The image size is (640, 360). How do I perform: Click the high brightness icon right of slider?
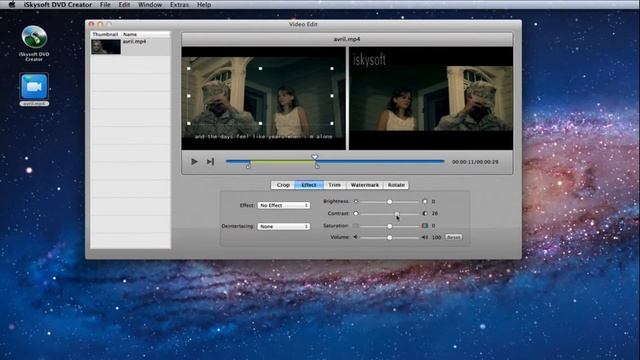(x=425, y=201)
